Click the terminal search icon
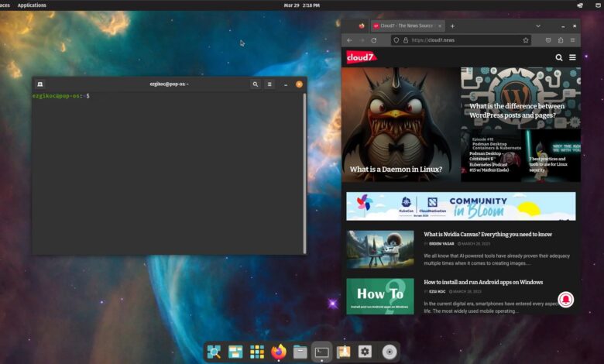The width and height of the screenshot is (604, 364). 255,84
